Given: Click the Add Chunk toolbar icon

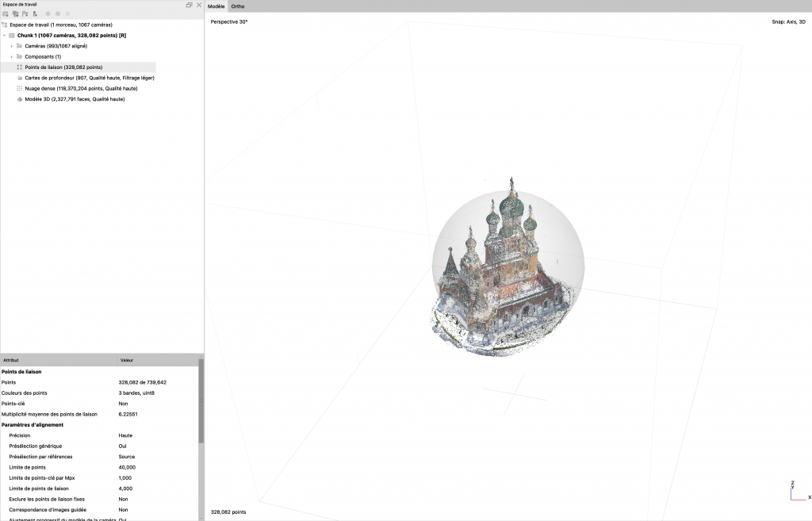Looking at the screenshot, I should tap(6, 14).
